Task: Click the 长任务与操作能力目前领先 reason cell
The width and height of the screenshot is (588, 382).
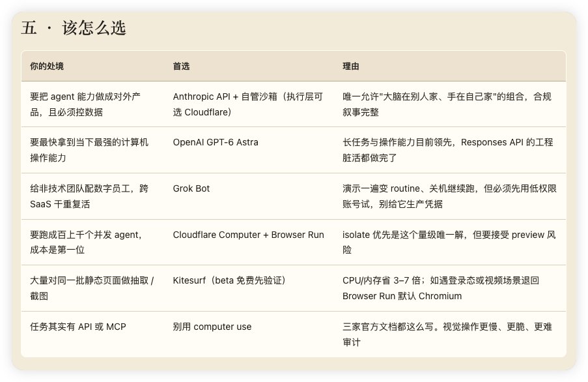Action: [x=448, y=150]
